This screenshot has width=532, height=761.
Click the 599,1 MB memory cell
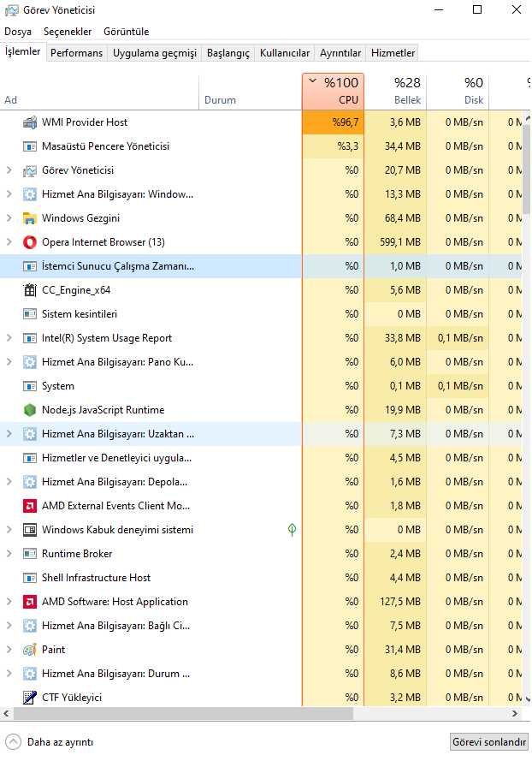[x=395, y=242]
